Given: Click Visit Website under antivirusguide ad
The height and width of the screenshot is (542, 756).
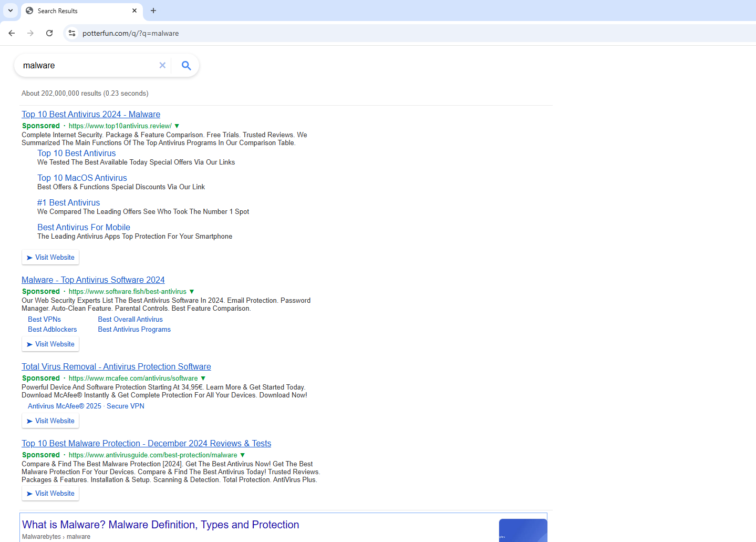Looking at the screenshot, I should tap(50, 493).
